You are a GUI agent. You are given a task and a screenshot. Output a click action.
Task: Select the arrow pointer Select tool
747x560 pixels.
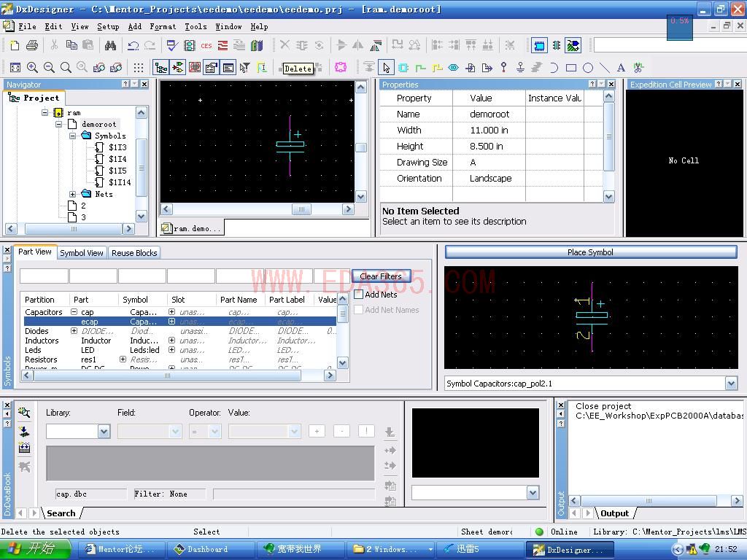(386, 68)
